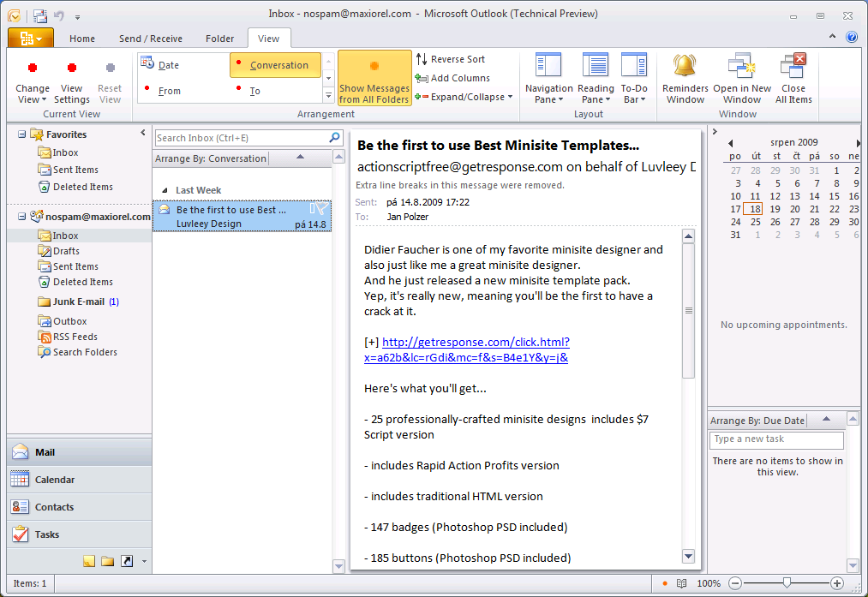Click the zoom out minus button
The image size is (868, 597).
735,583
